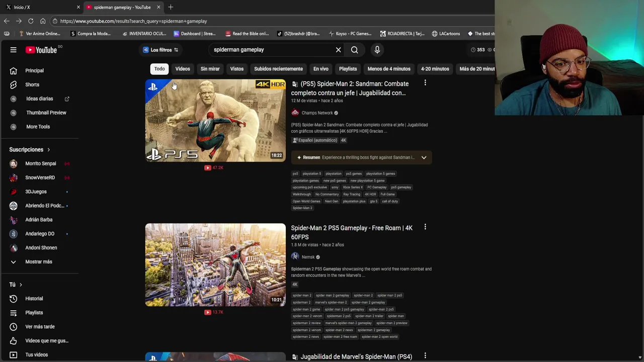Select the Todo filter chip
The image size is (644, 362).
pyautogui.click(x=159, y=69)
